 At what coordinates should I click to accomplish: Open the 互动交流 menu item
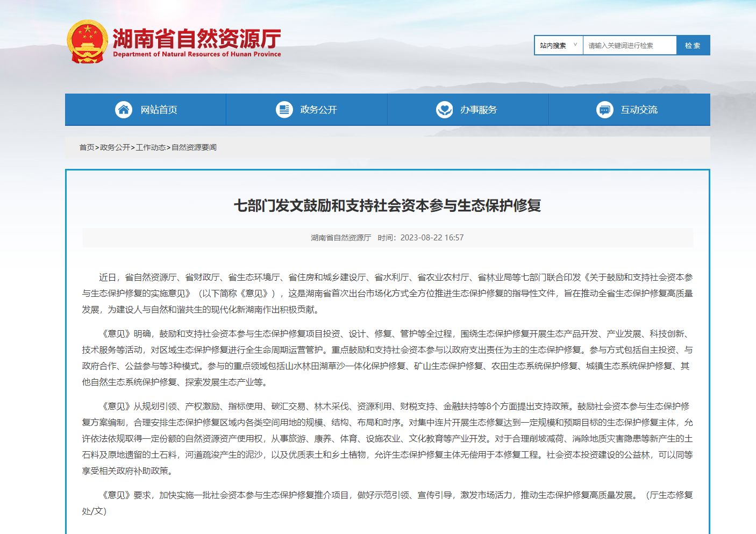629,110
